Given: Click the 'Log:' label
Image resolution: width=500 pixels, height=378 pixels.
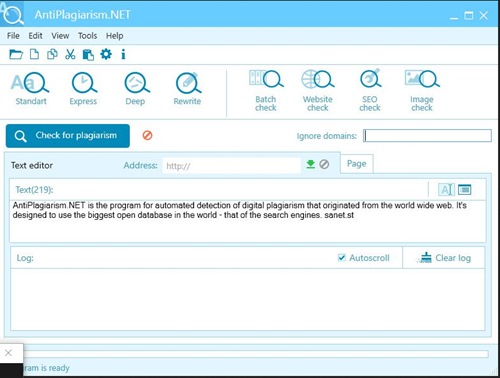Looking at the screenshot, I should coord(25,258).
